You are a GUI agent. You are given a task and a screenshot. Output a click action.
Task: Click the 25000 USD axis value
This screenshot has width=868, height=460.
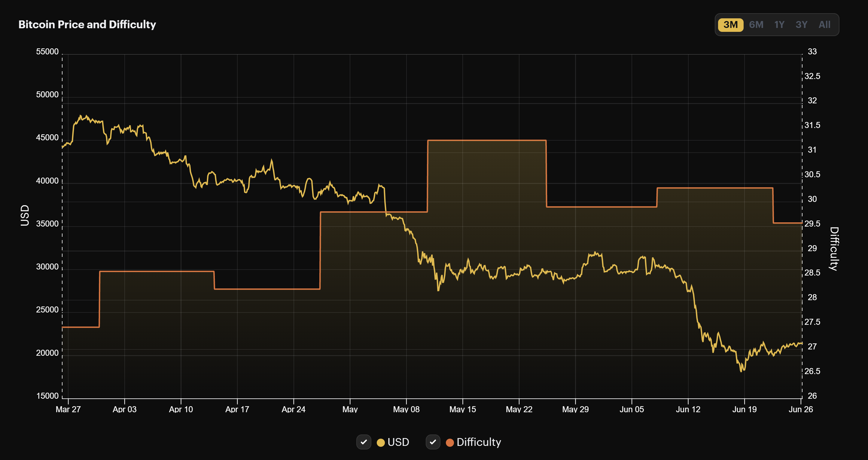(47, 310)
